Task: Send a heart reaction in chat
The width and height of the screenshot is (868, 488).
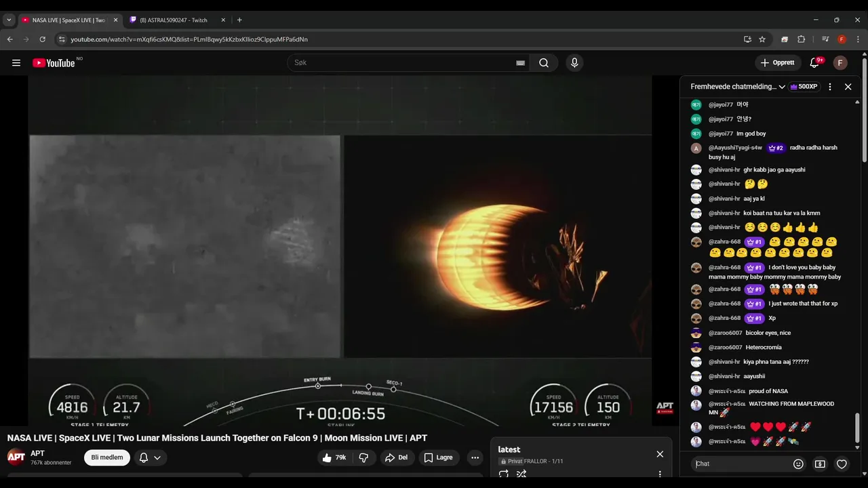Action: 842,464
